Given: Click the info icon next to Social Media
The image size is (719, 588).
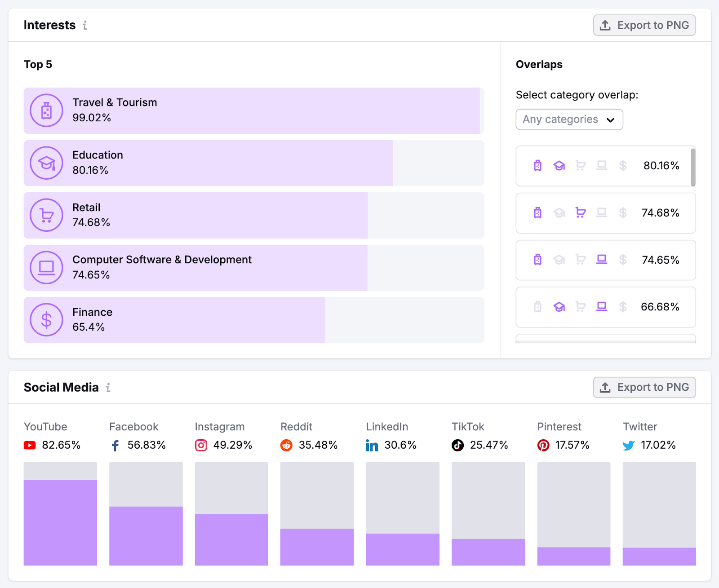Looking at the screenshot, I should point(108,387).
